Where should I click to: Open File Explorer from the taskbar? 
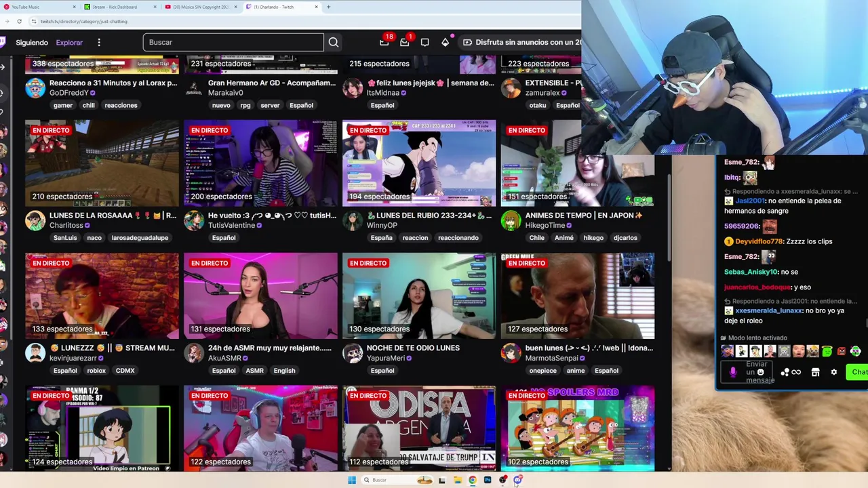tap(457, 480)
